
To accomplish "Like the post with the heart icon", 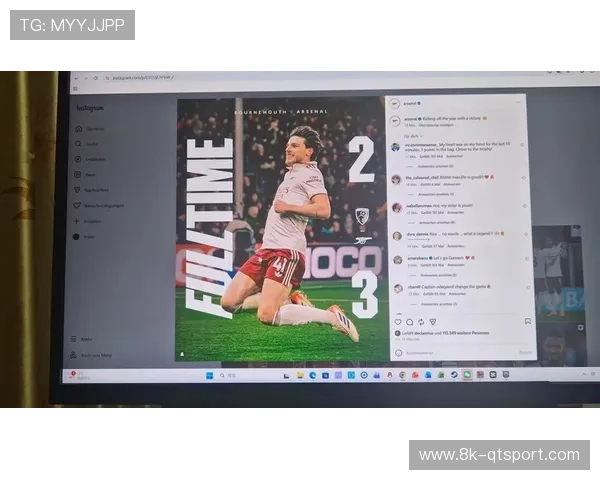I will coord(397,322).
